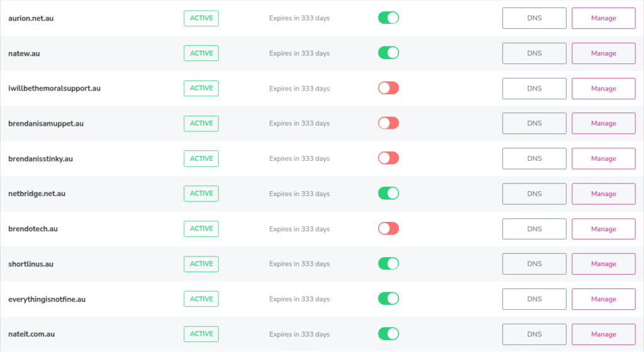This screenshot has height=352, width=644.
Task: Manage the brendotech.au domain
Action: [603, 229]
